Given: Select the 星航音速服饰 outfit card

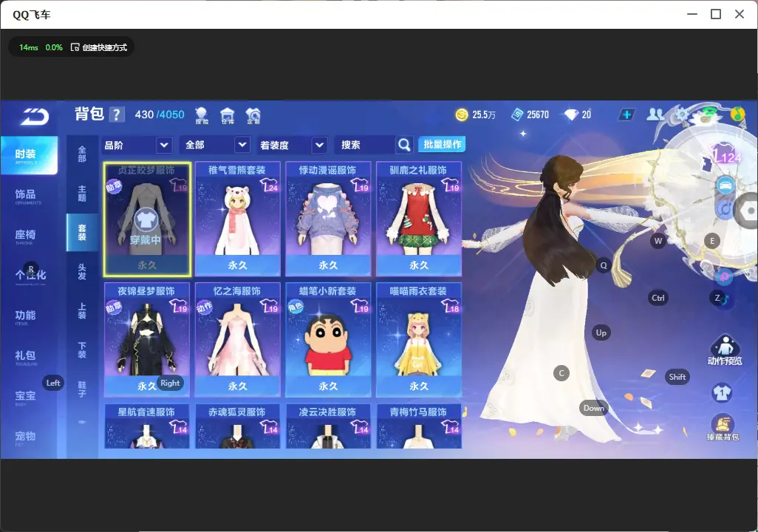Looking at the screenshot, I should 147,426.
